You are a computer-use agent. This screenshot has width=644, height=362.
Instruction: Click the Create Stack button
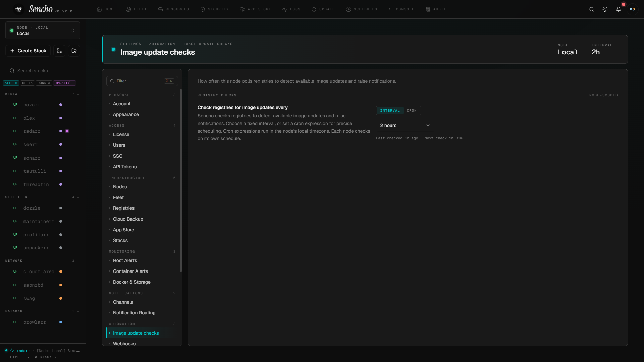point(28,51)
